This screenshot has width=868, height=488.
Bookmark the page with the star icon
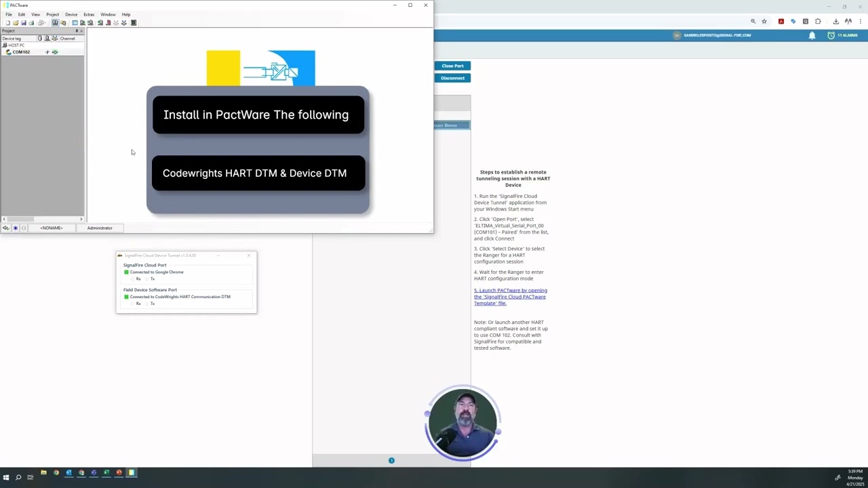coord(764,22)
